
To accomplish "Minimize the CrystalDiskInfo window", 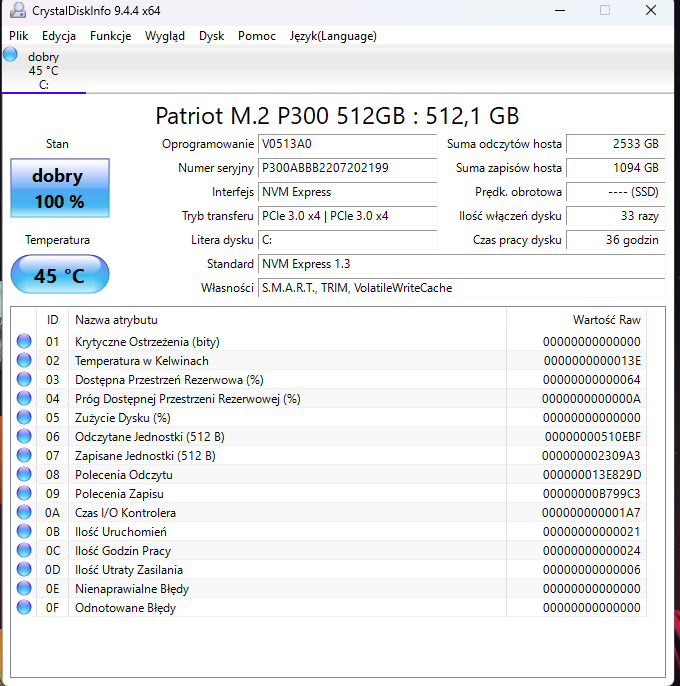I will pyautogui.click(x=560, y=10).
